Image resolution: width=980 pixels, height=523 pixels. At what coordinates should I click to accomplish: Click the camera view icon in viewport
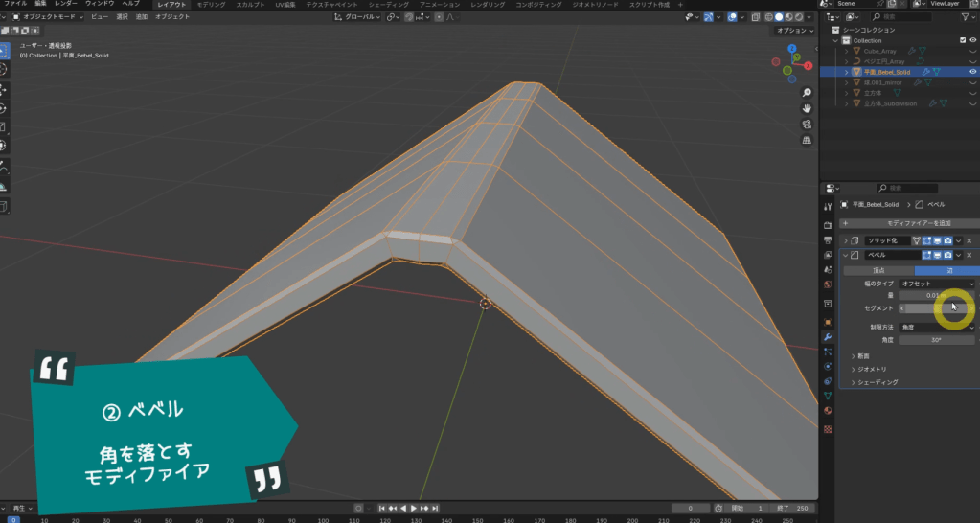806,125
